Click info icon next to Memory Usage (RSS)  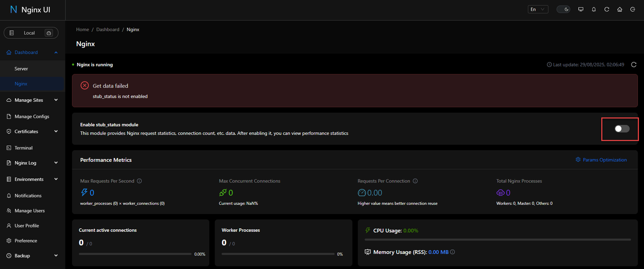pyautogui.click(x=452, y=252)
